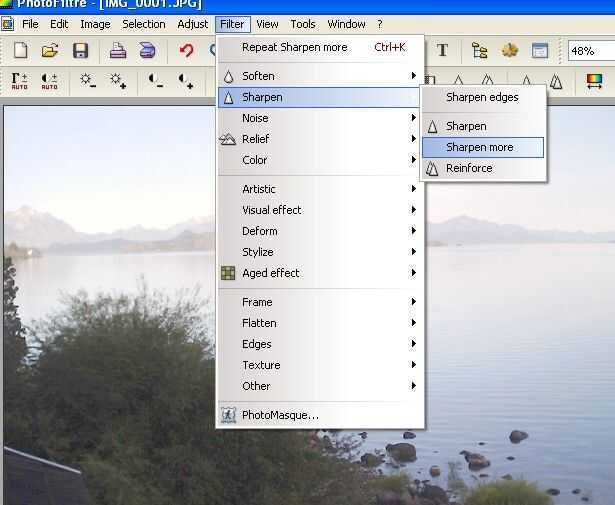The image size is (615, 505).
Task: Expand the Artistic submenu
Action: [320, 189]
